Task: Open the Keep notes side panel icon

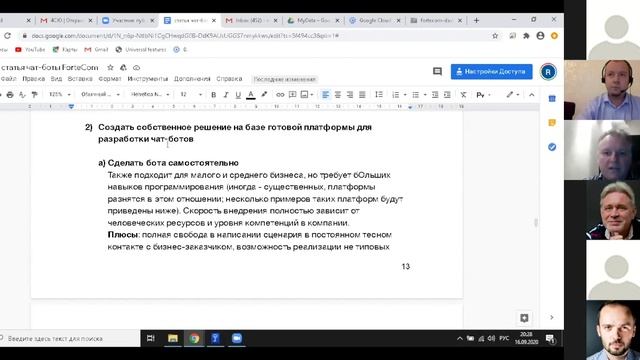Action: (x=552, y=122)
